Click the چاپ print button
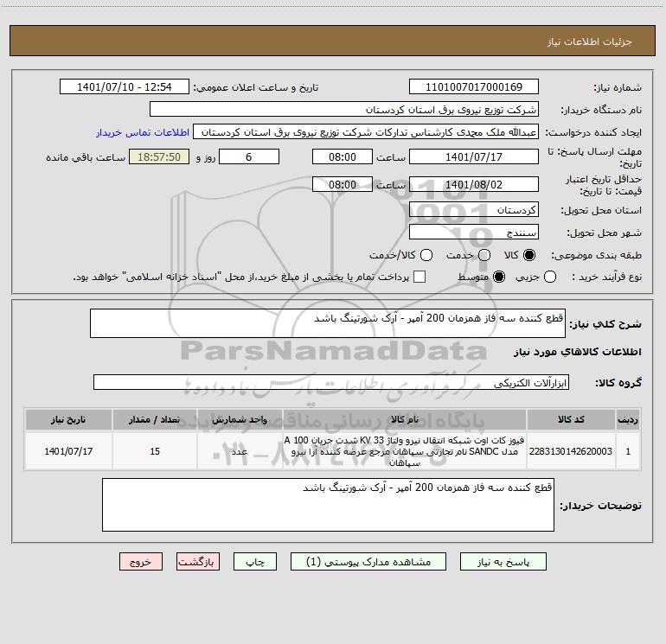The width and height of the screenshot is (666, 644). click(x=255, y=562)
